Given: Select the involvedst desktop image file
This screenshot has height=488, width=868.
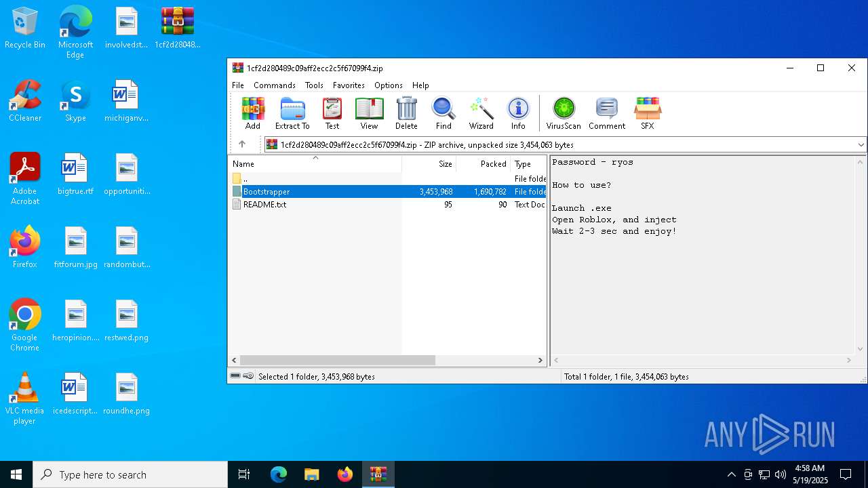Looking at the screenshot, I should [x=127, y=28].
